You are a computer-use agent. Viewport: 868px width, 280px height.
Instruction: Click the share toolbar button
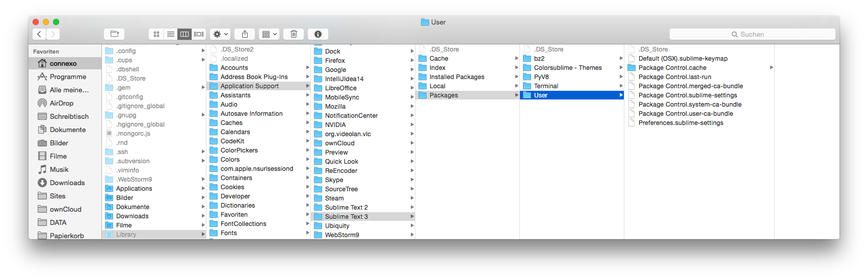[245, 34]
